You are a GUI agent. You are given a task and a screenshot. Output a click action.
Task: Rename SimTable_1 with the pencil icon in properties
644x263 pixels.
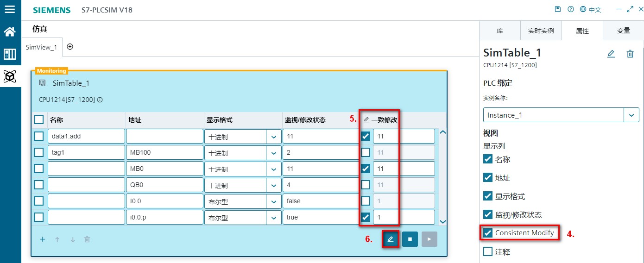tap(611, 54)
